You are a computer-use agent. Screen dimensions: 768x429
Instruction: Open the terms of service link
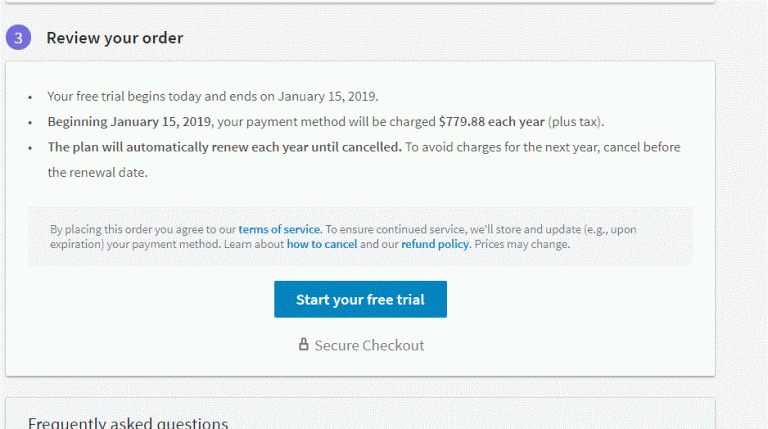tap(279, 229)
